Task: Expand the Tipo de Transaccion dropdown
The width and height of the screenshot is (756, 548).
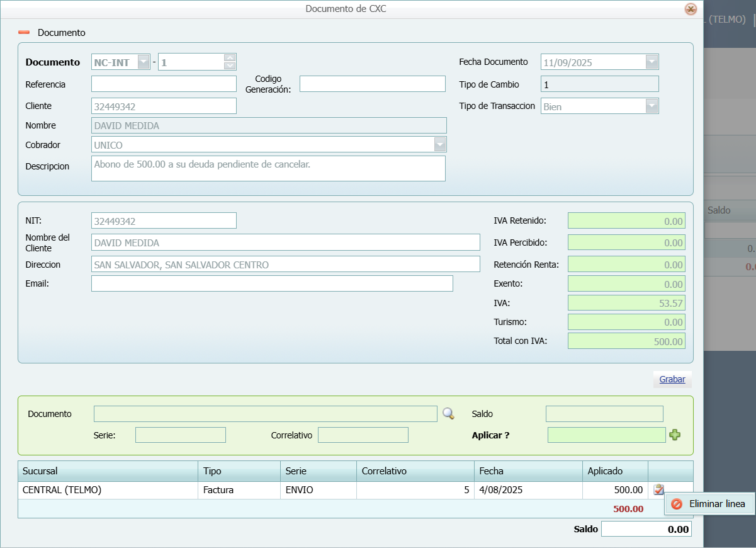Action: [652, 106]
